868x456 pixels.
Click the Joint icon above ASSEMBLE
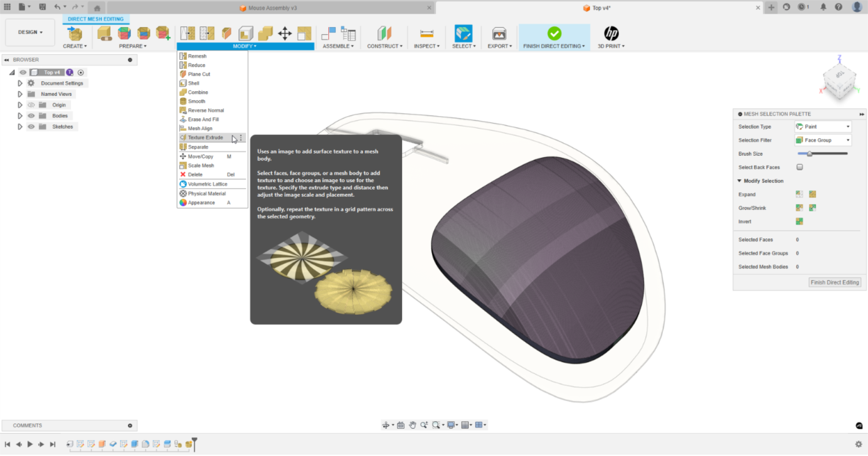(x=328, y=33)
